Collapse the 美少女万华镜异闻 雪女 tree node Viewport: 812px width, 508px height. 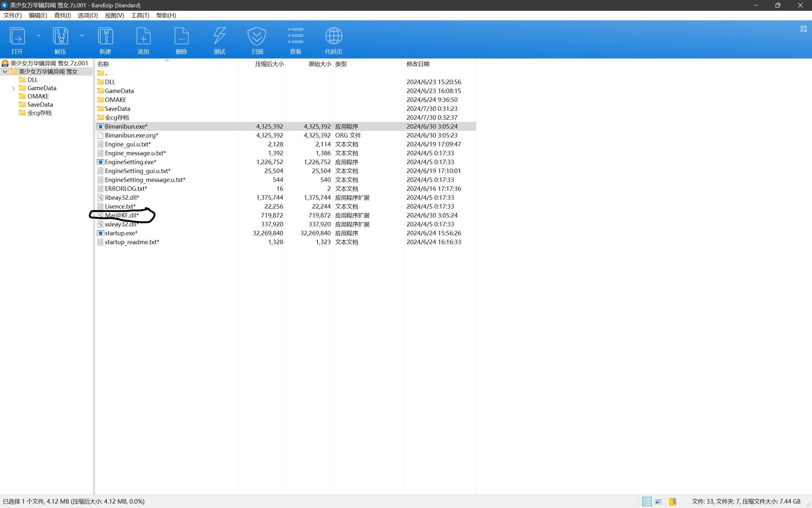5,71
